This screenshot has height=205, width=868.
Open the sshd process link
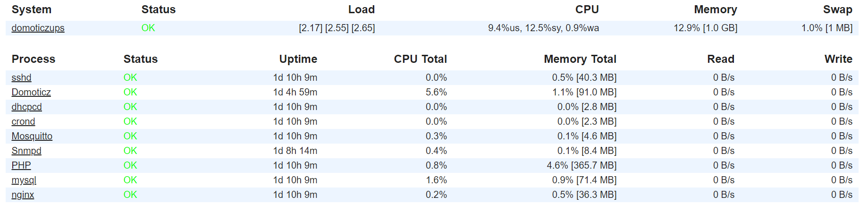point(21,77)
